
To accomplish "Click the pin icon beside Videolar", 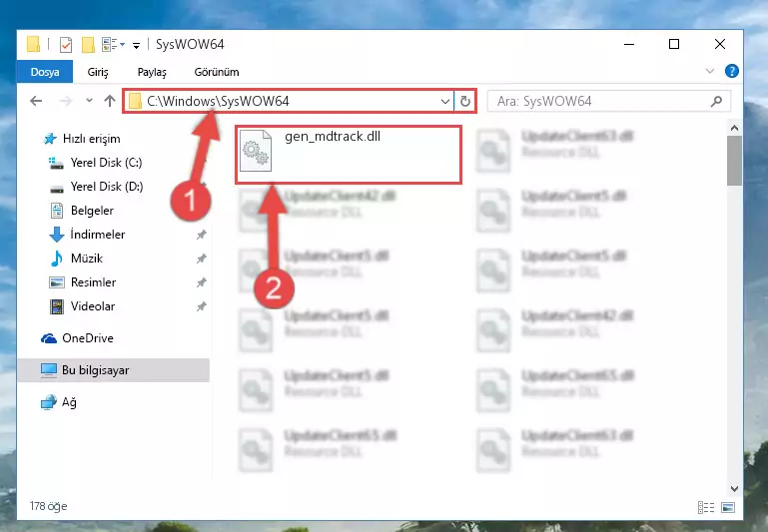I will [x=202, y=306].
